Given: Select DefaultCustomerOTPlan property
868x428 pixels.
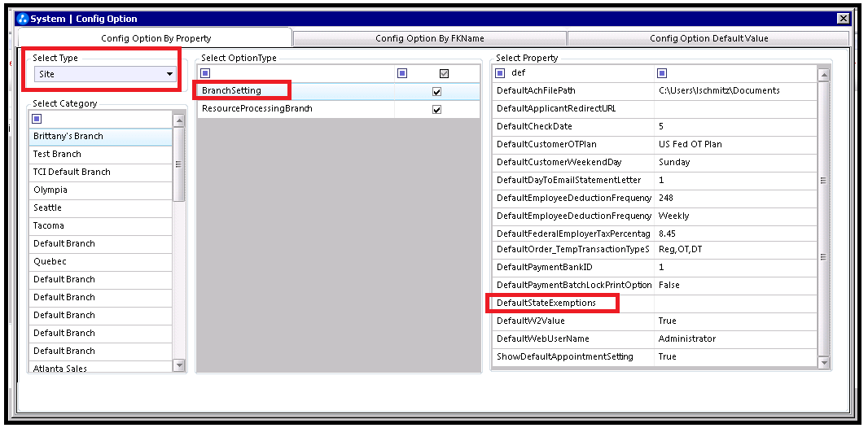Looking at the screenshot, I should click(x=573, y=144).
